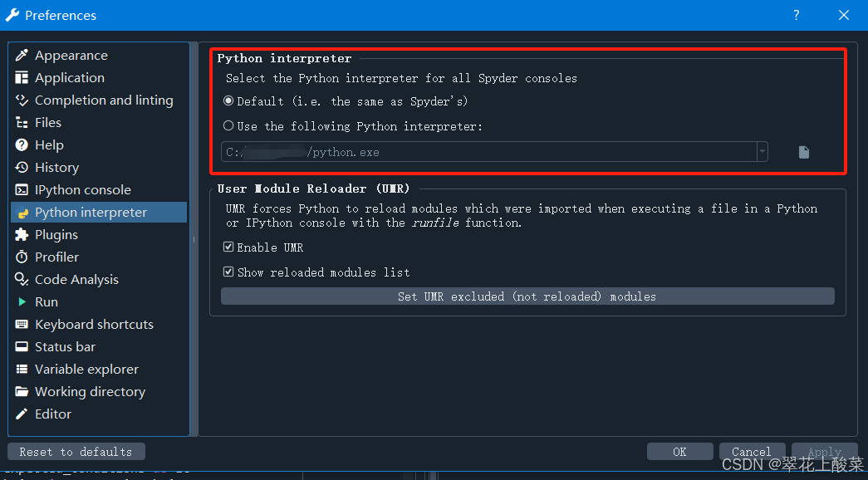
Task: Switch to the Working directory section
Action: point(90,392)
